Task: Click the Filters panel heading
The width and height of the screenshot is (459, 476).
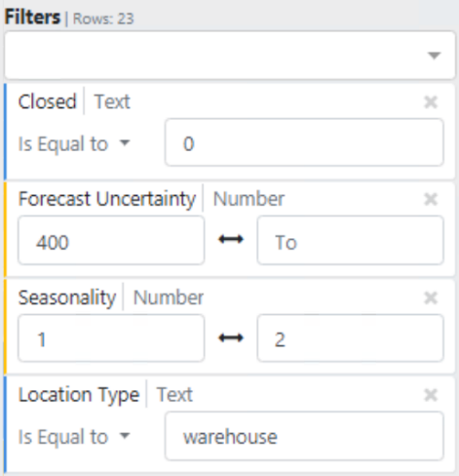Action: [x=32, y=18]
